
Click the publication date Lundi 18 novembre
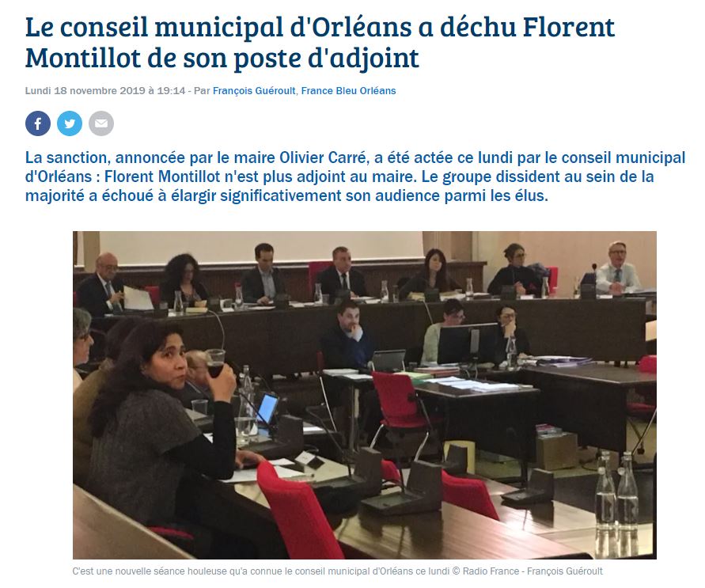click(x=104, y=91)
